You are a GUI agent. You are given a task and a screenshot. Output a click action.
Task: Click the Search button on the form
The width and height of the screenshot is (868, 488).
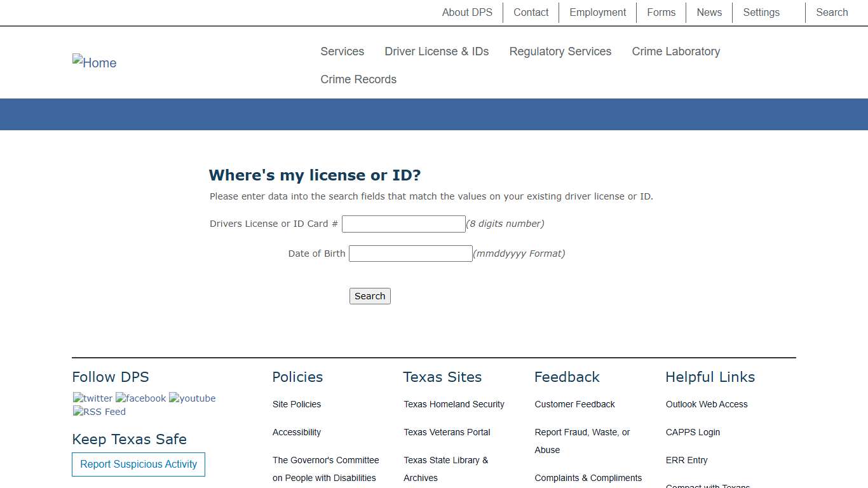click(x=369, y=295)
